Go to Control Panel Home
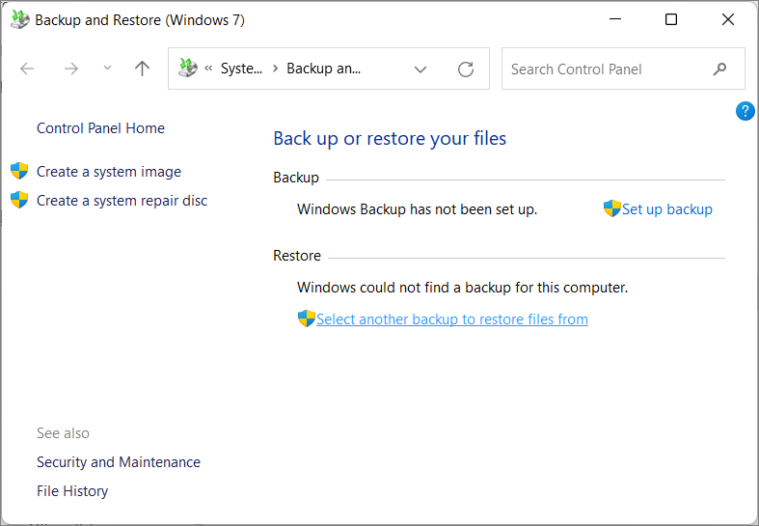Image resolution: width=759 pixels, height=526 pixels. pos(101,128)
